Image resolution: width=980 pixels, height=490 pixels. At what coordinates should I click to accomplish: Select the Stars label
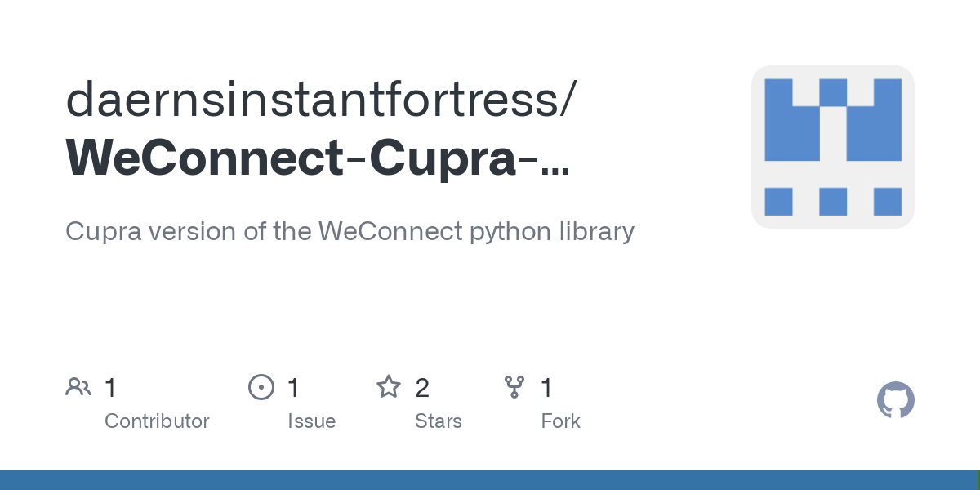tap(438, 421)
